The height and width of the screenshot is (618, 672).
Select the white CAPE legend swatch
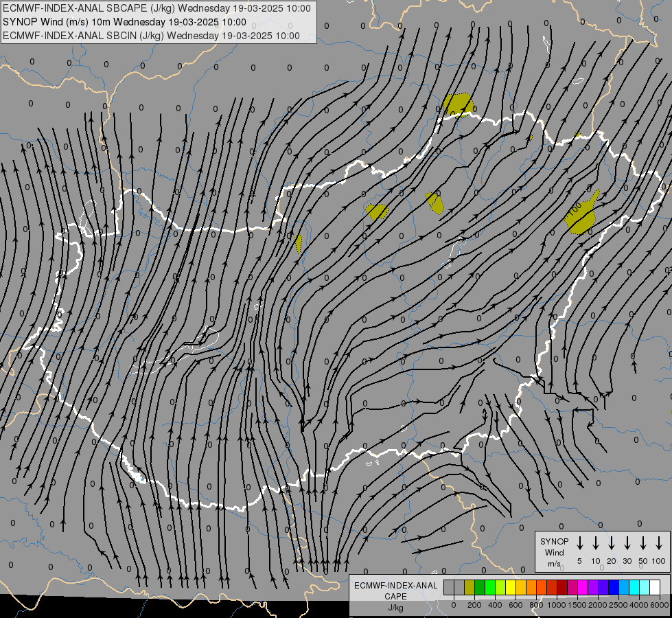(656, 587)
